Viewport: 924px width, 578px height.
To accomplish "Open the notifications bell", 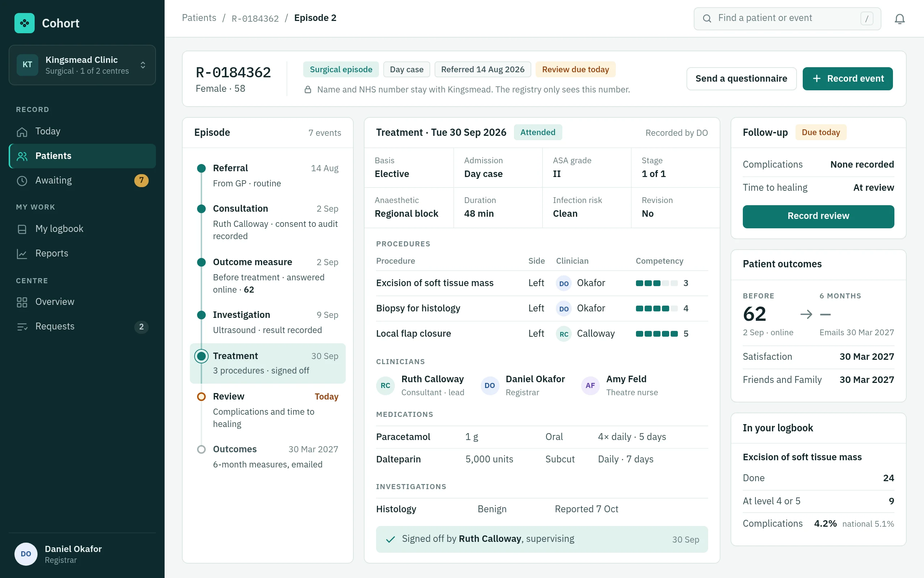I will (899, 19).
